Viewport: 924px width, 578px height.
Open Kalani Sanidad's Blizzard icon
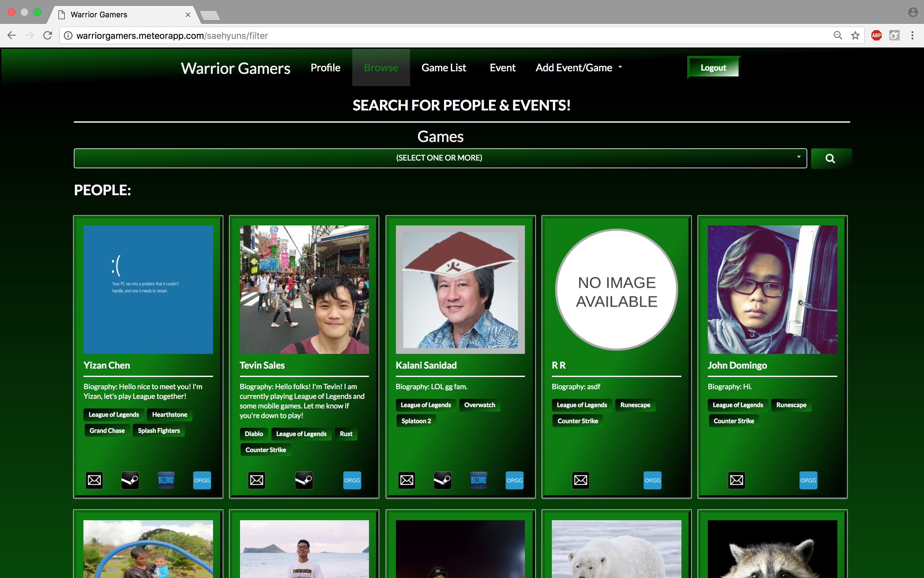(x=478, y=480)
